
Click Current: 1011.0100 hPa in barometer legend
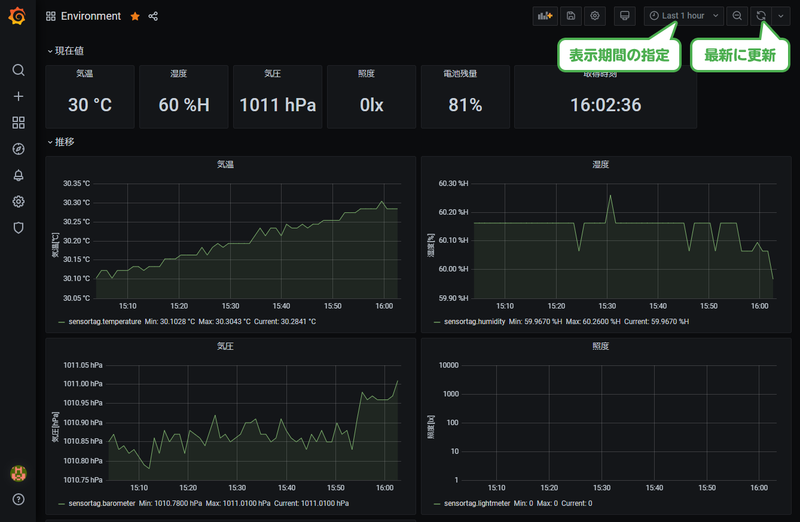312,503
